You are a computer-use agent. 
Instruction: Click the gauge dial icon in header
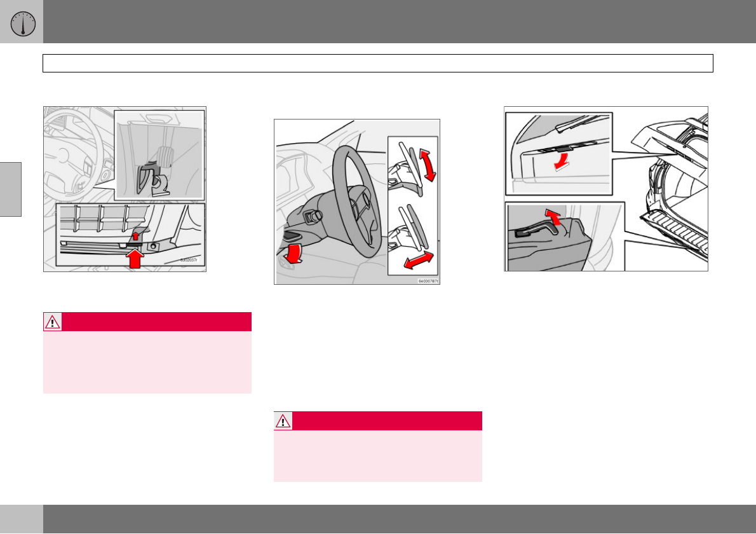pos(23,23)
